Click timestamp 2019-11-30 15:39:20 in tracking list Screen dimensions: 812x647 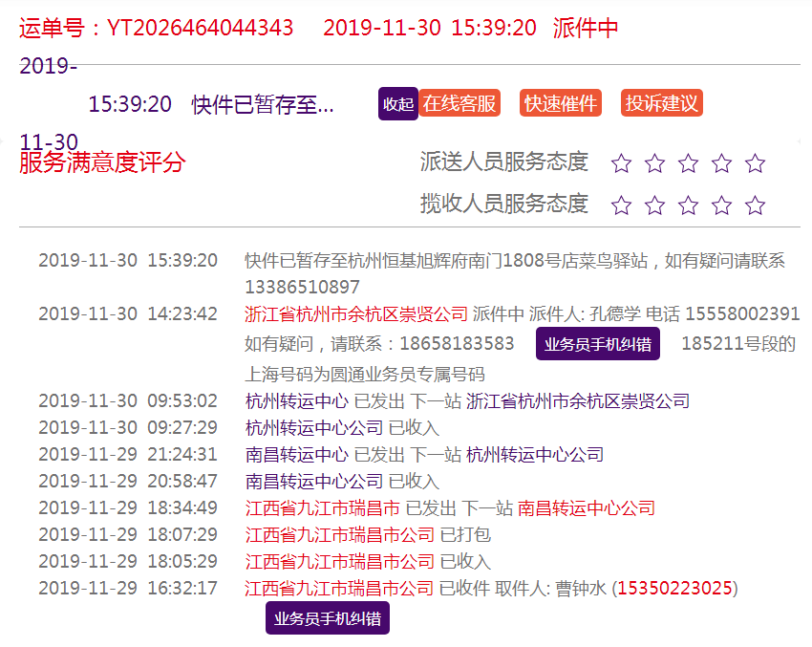click(x=128, y=260)
